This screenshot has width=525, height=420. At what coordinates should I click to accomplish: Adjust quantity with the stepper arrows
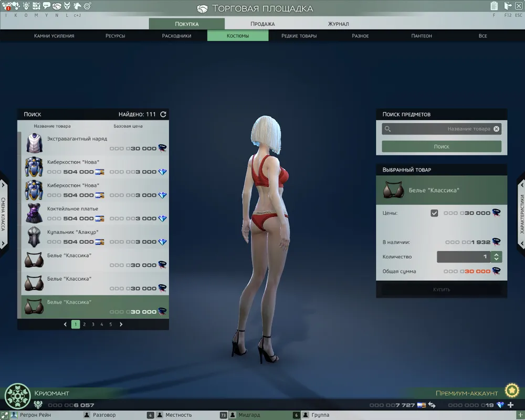coord(496,257)
